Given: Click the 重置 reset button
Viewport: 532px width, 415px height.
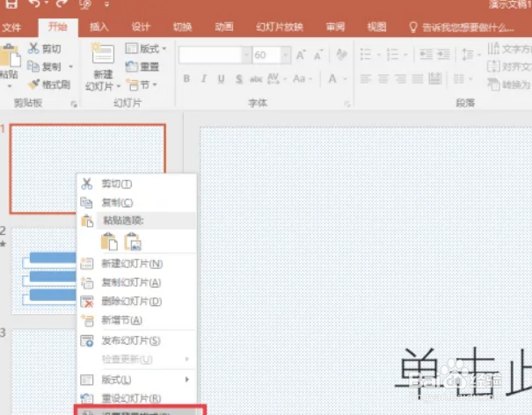Looking at the screenshot, I should click(142, 67).
